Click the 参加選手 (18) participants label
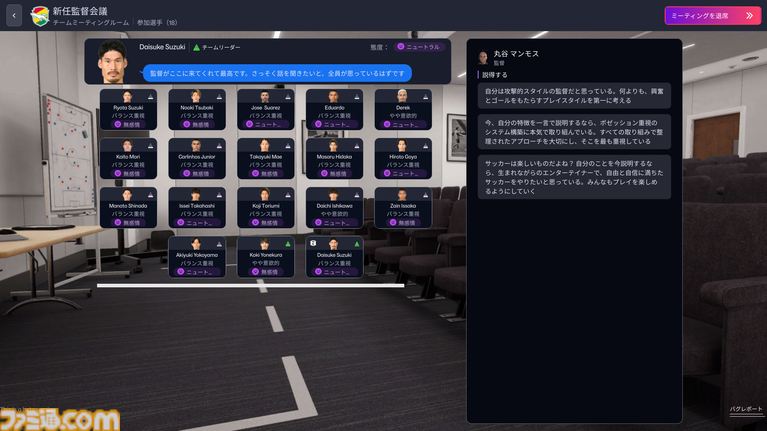The image size is (767, 431). click(x=157, y=21)
